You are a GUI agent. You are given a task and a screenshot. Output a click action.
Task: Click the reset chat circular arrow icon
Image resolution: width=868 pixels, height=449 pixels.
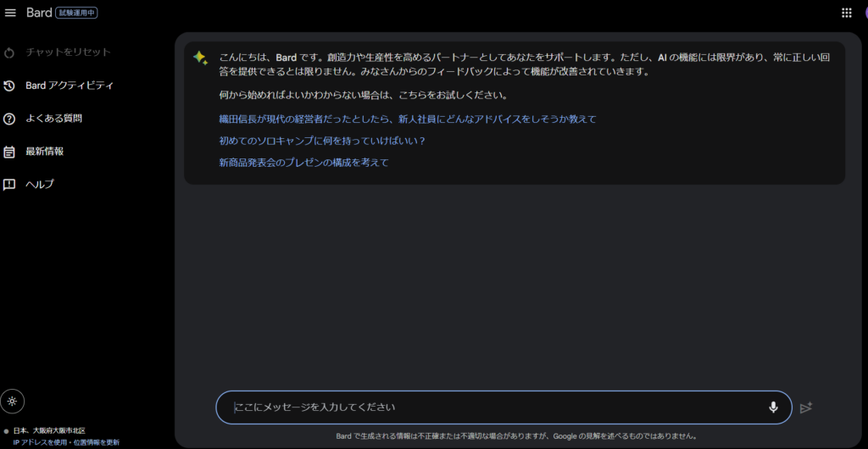pyautogui.click(x=9, y=53)
